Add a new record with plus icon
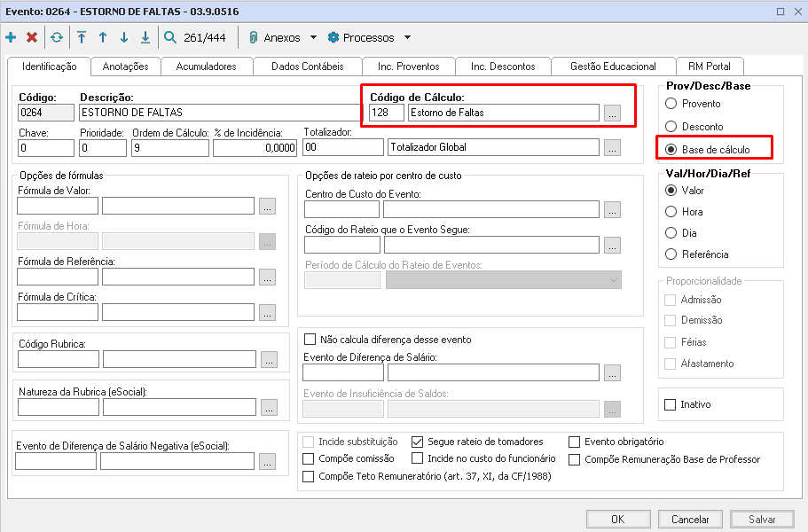The width and height of the screenshot is (808, 532). tap(11, 37)
